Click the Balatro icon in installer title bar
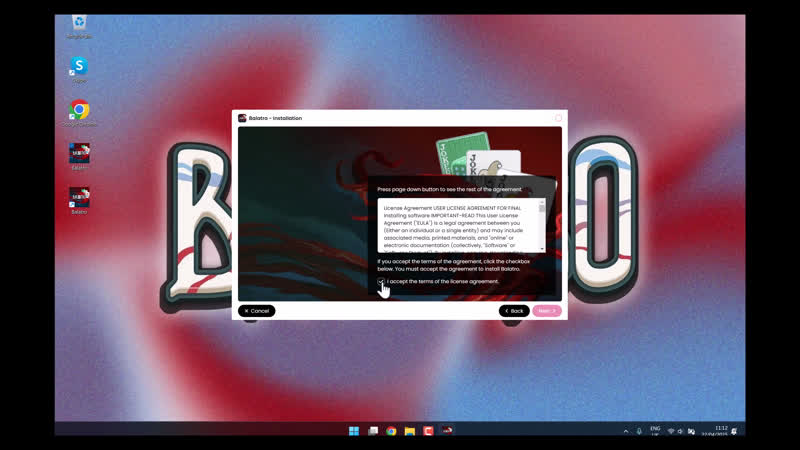The image size is (800, 450). [x=242, y=118]
